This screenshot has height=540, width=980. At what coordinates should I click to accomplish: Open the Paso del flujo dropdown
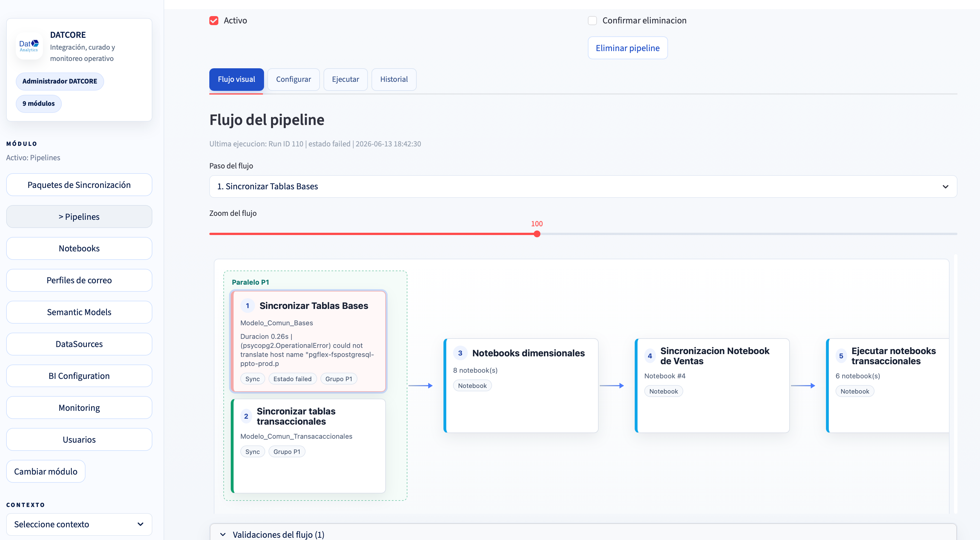583,186
